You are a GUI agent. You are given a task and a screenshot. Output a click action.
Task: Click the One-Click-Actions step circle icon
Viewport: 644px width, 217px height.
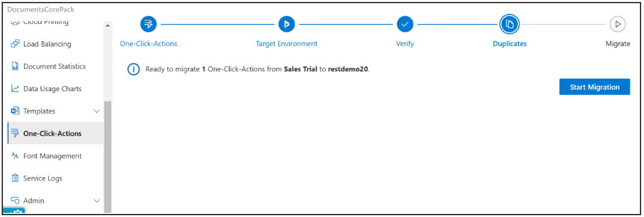tap(148, 25)
